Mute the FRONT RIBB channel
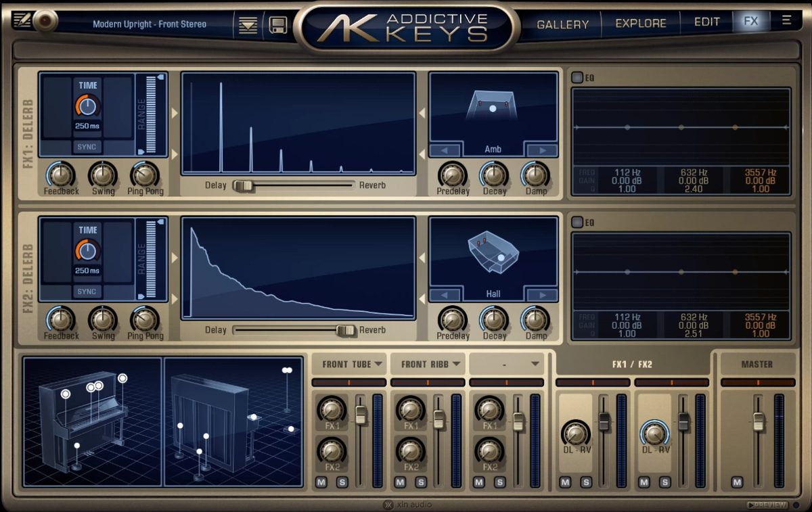This screenshot has width=812, height=512. click(400, 482)
